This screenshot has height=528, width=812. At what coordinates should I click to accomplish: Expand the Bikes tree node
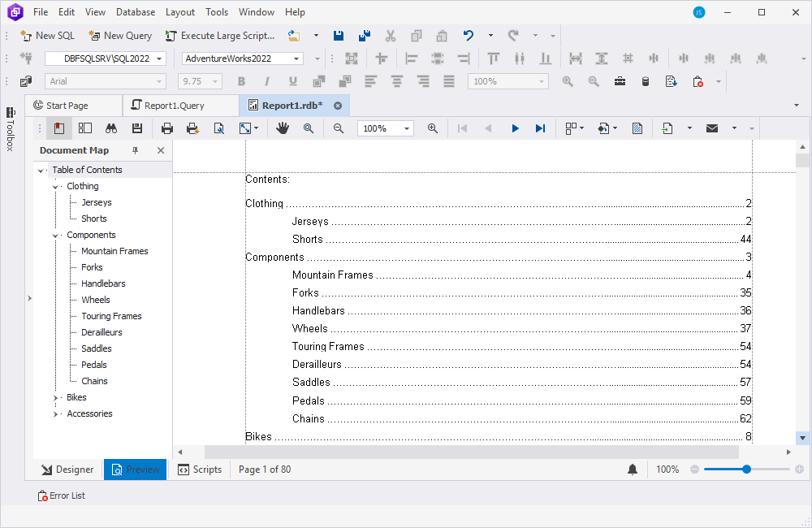coord(55,398)
